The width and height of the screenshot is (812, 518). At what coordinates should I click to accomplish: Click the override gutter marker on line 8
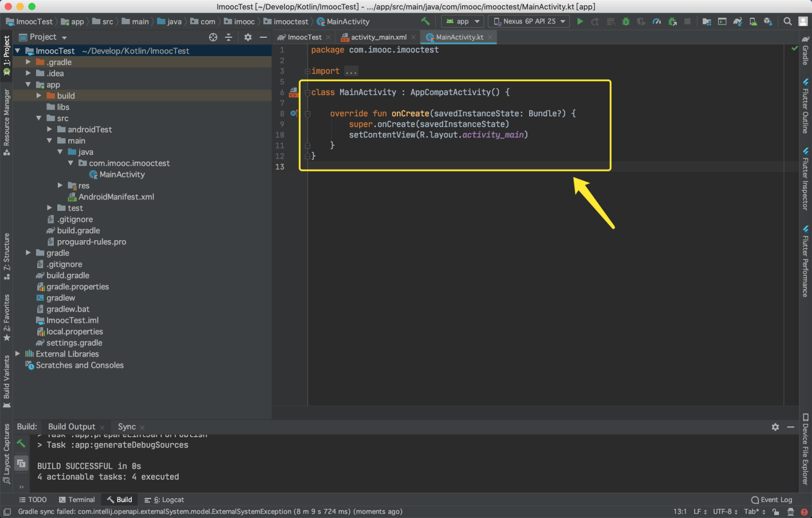294,113
